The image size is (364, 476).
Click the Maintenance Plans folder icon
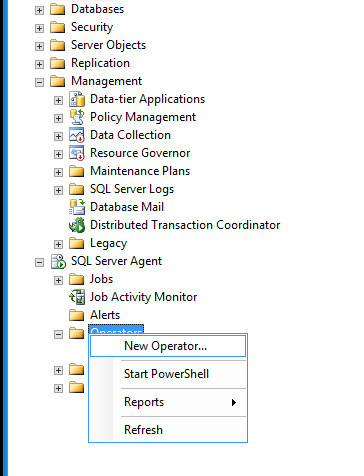[x=77, y=171]
